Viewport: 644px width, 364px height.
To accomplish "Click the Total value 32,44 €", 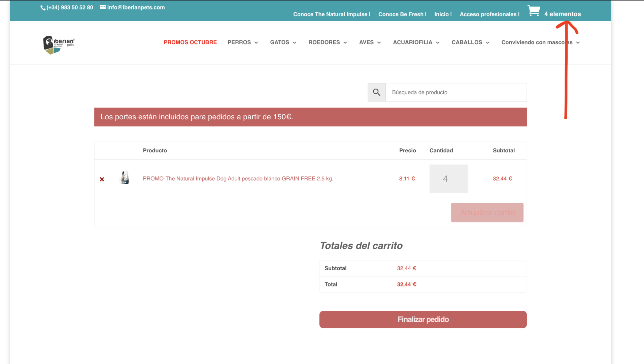I will point(407,284).
